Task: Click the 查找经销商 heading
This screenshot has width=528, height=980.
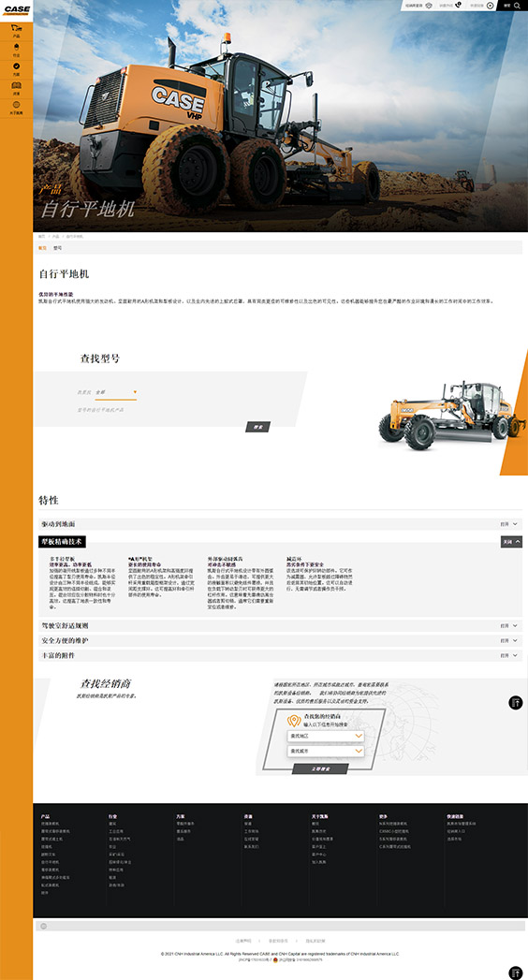Action: coord(106,683)
